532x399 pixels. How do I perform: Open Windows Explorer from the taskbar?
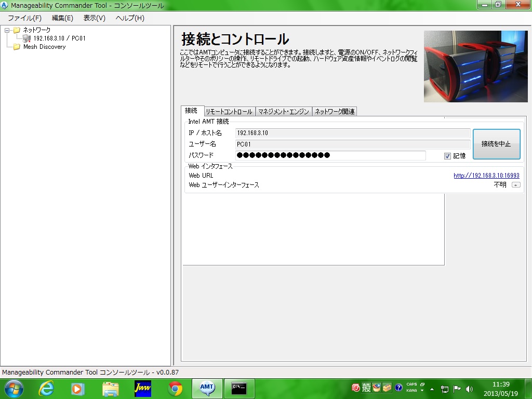(111, 389)
